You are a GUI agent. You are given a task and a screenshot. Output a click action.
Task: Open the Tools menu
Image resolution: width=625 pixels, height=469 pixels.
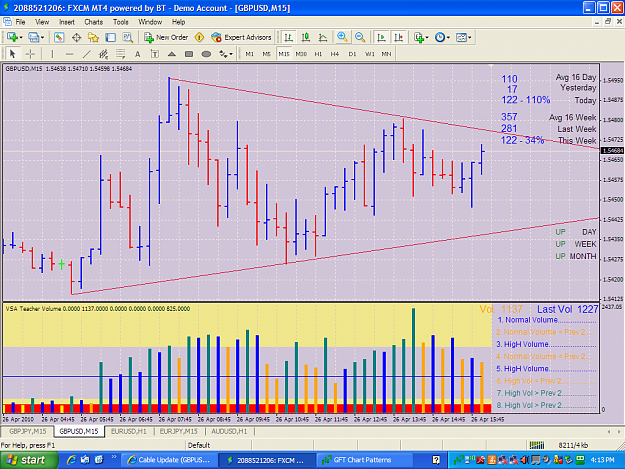point(120,22)
